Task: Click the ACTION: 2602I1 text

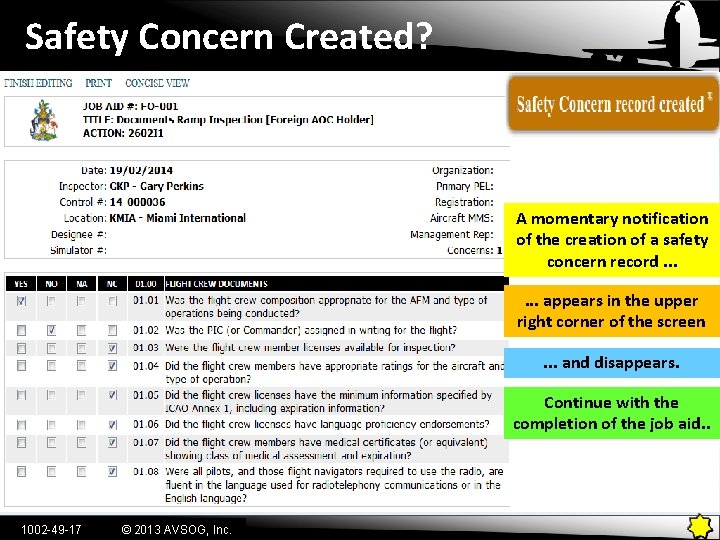Action: pos(123,133)
